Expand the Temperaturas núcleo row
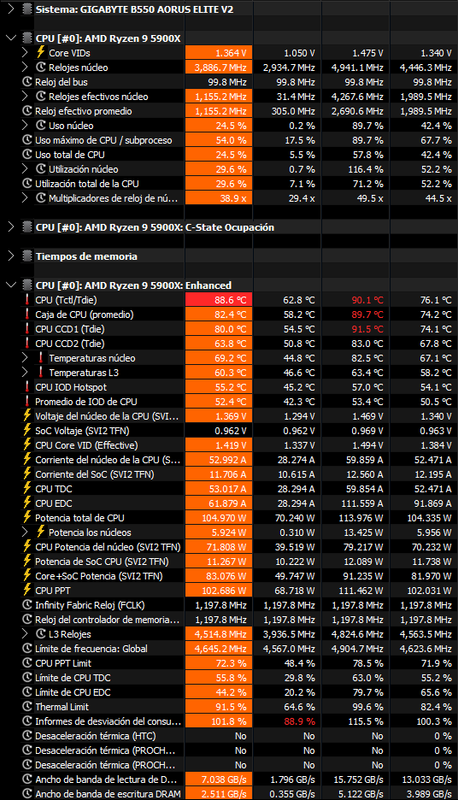The image size is (458, 800). point(25,358)
